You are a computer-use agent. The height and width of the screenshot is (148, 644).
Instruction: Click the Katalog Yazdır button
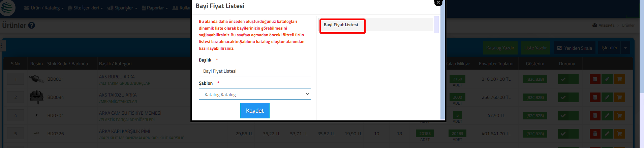click(500, 48)
